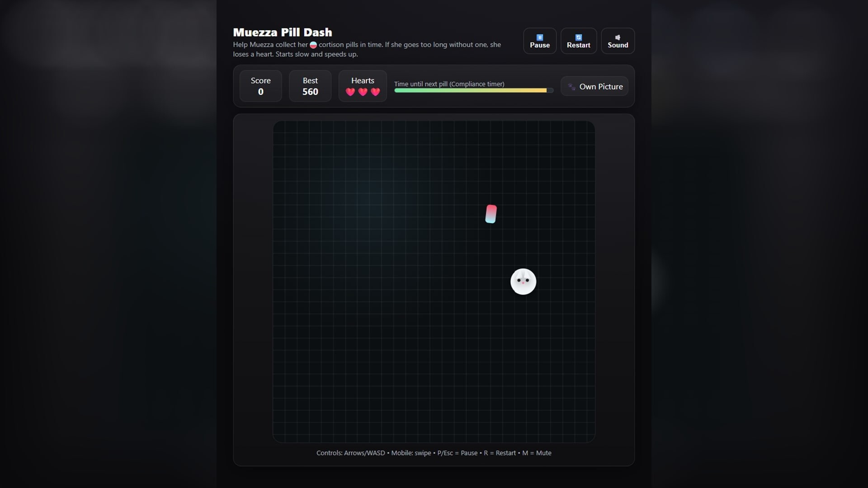Click the third heart in the Hearts panel

375,92
